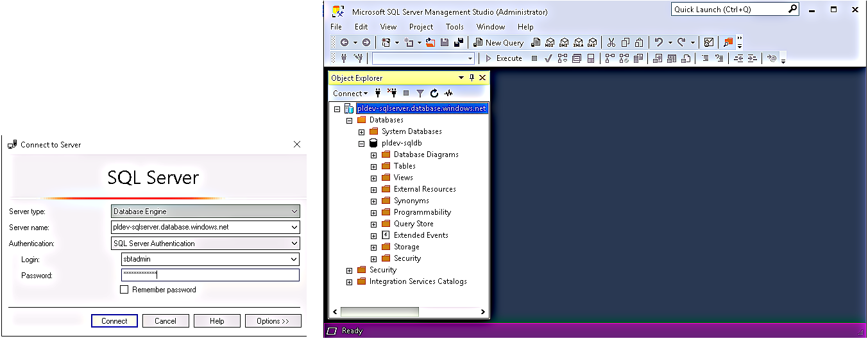Pin the Object Explorer panel with auto-hide icon
The height and width of the screenshot is (341, 868).
click(472, 78)
